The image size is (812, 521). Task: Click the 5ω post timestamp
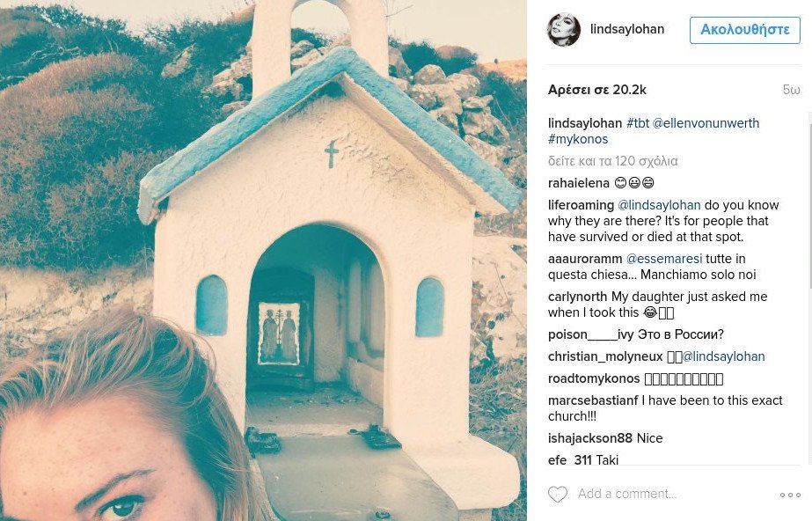click(x=791, y=90)
